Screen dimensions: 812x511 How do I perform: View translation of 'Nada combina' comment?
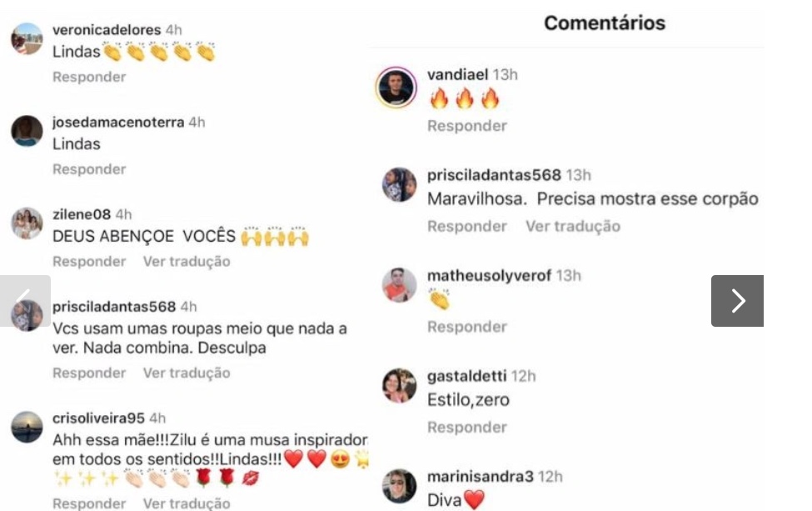click(x=187, y=373)
